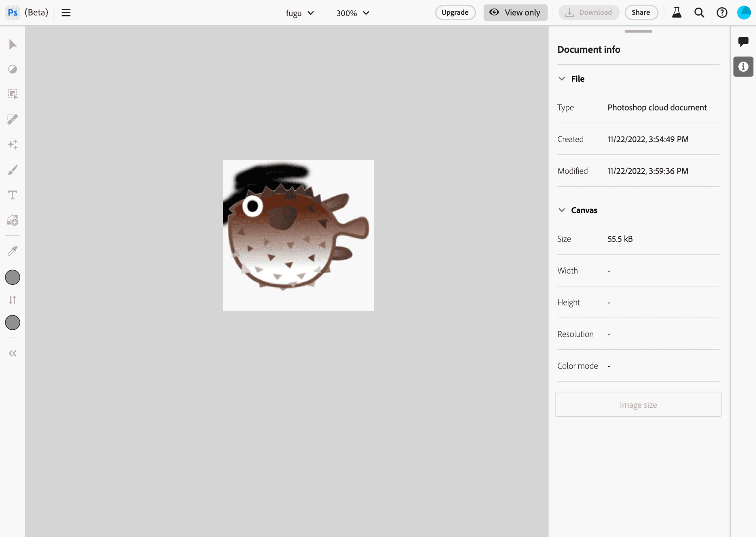Image resolution: width=756 pixels, height=537 pixels.
Task: Select the Type tool
Action: 12,194
